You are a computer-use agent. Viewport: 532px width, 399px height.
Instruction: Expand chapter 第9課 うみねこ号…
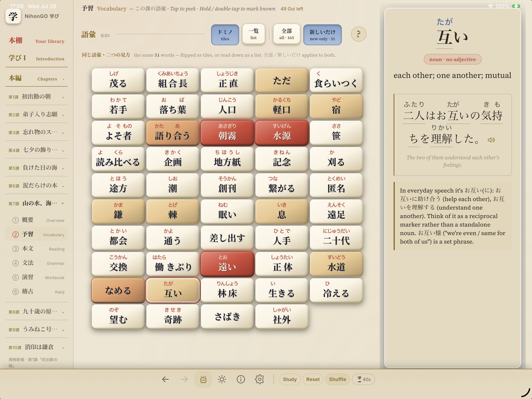(x=37, y=330)
